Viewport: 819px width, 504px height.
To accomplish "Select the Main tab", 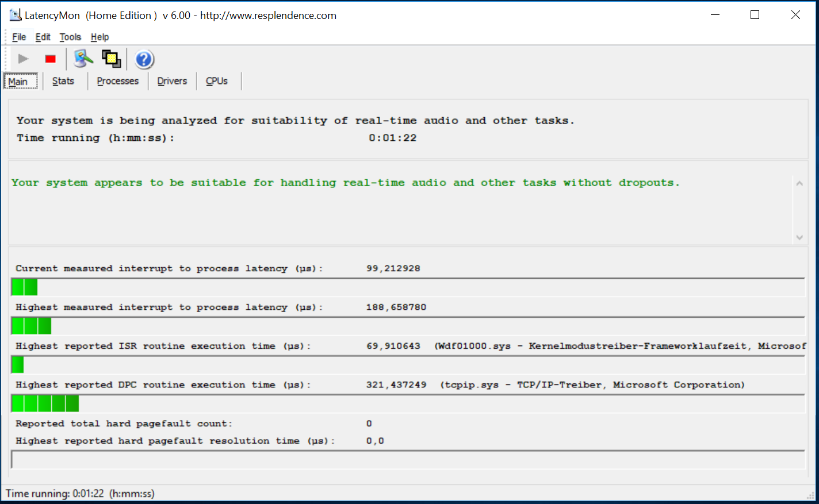I will click(x=18, y=82).
